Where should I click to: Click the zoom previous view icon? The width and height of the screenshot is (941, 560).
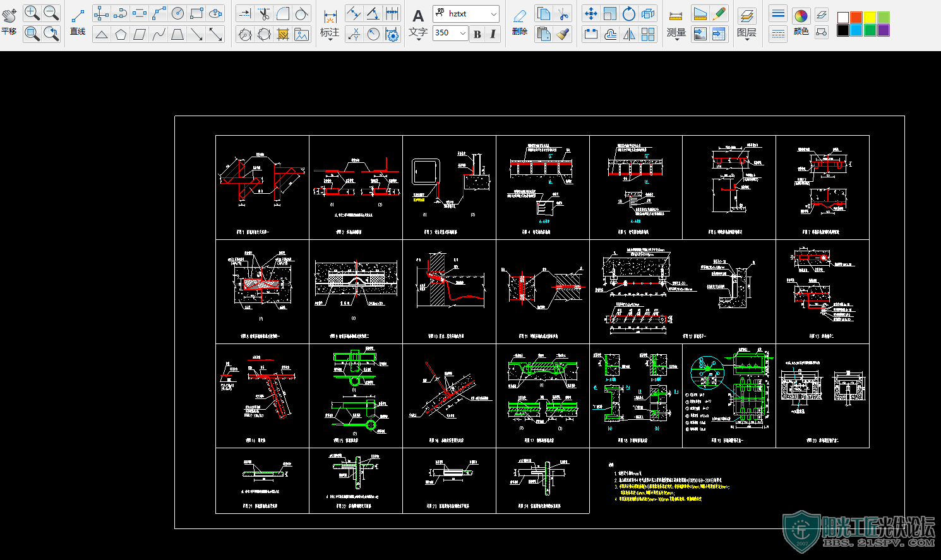(51, 33)
